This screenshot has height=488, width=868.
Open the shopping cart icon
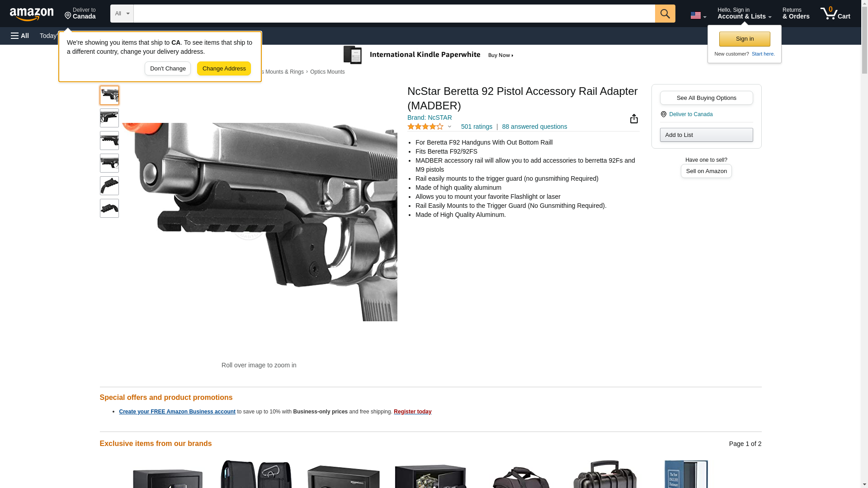pyautogui.click(x=835, y=14)
